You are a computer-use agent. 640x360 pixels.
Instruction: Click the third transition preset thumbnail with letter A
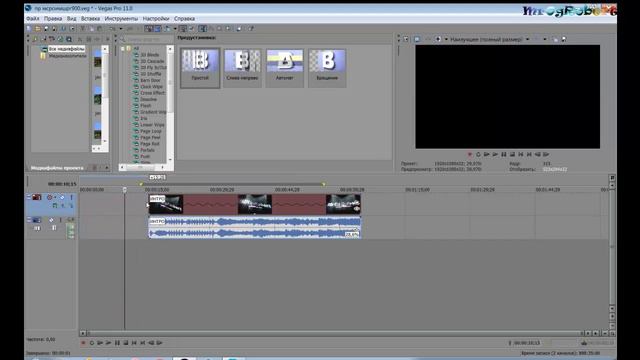(284, 68)
